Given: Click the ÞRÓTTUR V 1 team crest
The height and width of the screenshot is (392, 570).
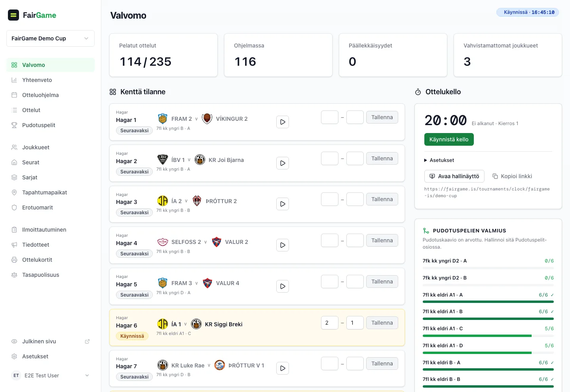Looking at the screenshot, I should [x=220, y=365].
